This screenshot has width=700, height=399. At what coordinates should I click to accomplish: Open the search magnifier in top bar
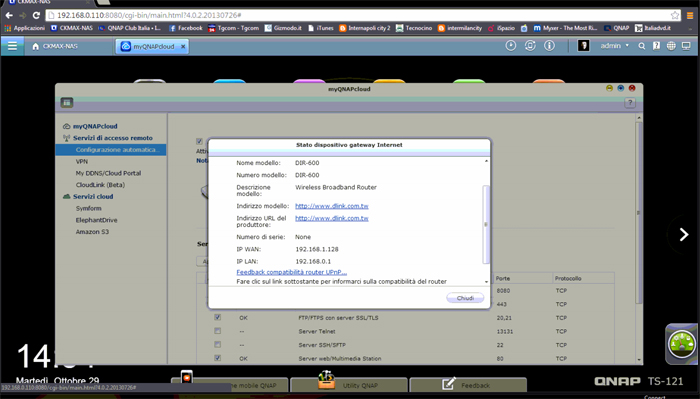click(x=642, y=46)
